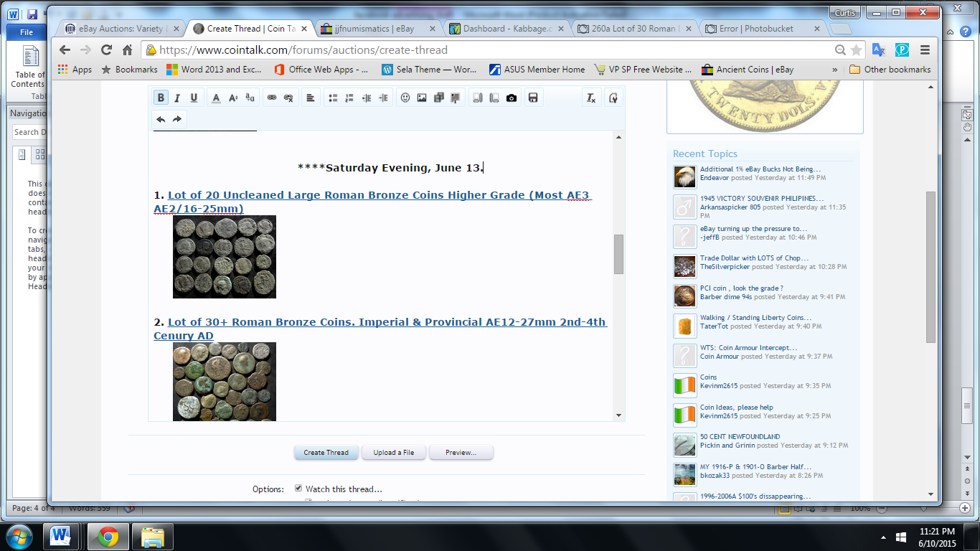
Task: Click the Upload a File button
Action: coord(393,453)
